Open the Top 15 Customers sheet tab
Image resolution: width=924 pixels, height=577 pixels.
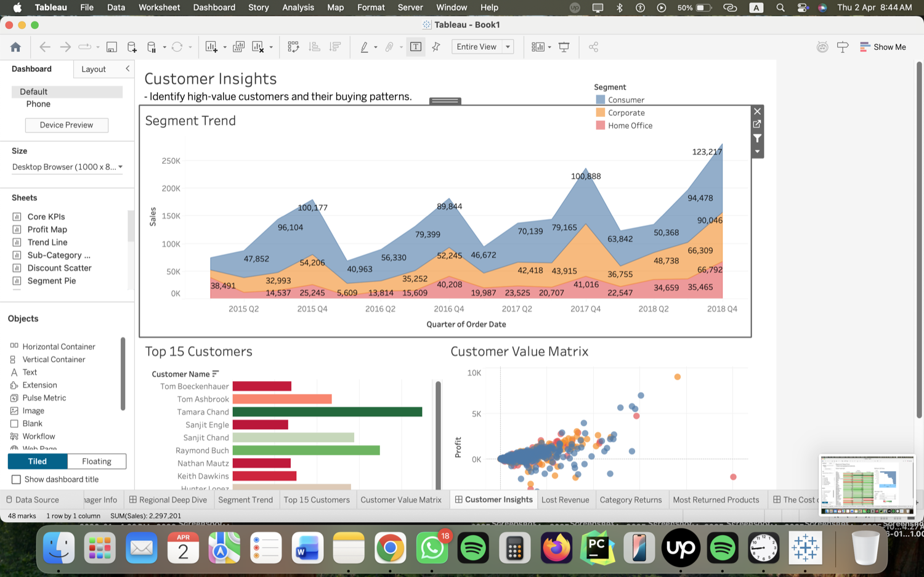point(317,499)
